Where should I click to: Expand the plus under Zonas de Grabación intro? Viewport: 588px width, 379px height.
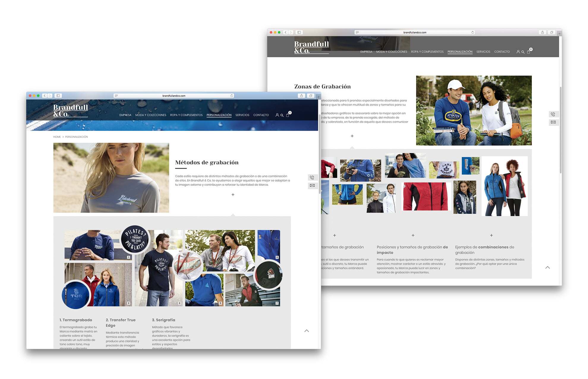pyautogui.click(x=352, y=136)
